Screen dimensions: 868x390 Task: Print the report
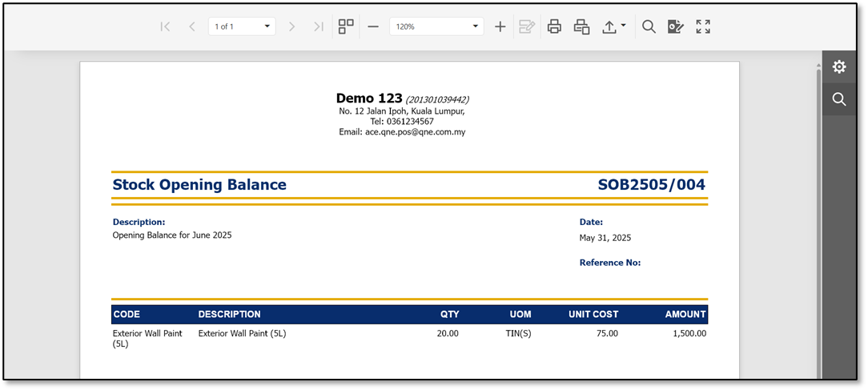coord(555,26)
